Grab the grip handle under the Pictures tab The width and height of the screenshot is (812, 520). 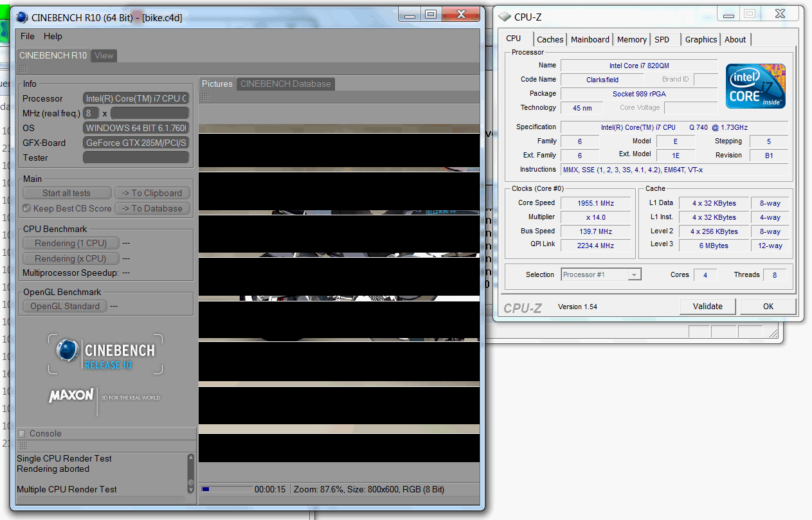[x=206, y=97]
